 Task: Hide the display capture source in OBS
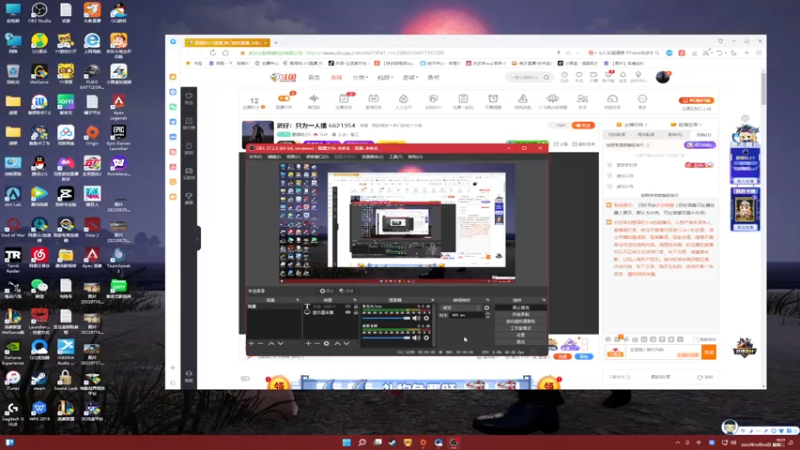[348, 313]
